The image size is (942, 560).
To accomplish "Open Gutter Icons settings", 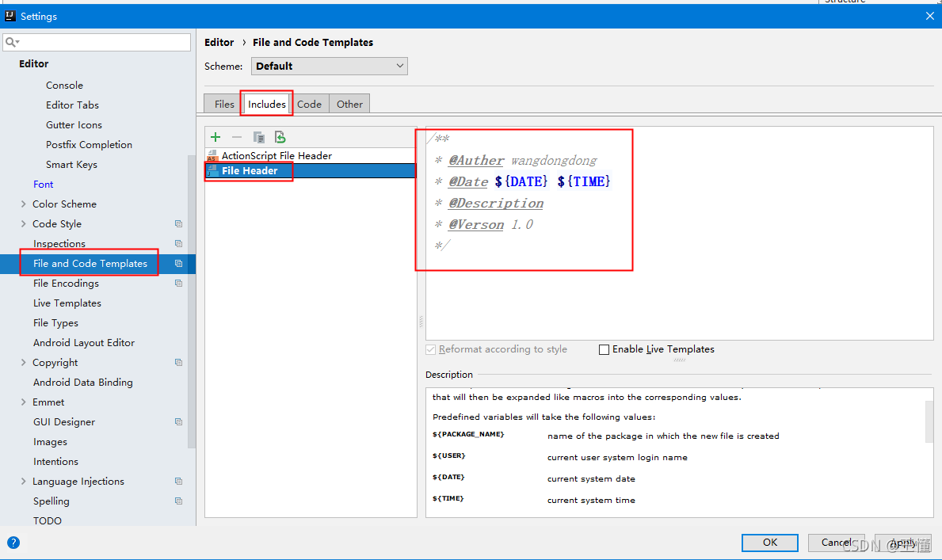I will [x=74, y=125].
